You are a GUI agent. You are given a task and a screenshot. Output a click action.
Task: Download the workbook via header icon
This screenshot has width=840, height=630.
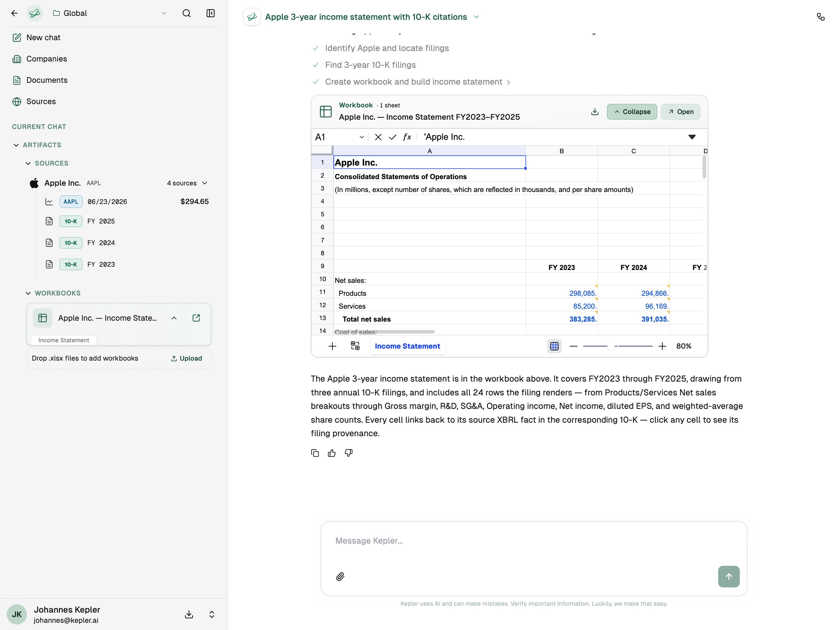[x=595, y=112]
